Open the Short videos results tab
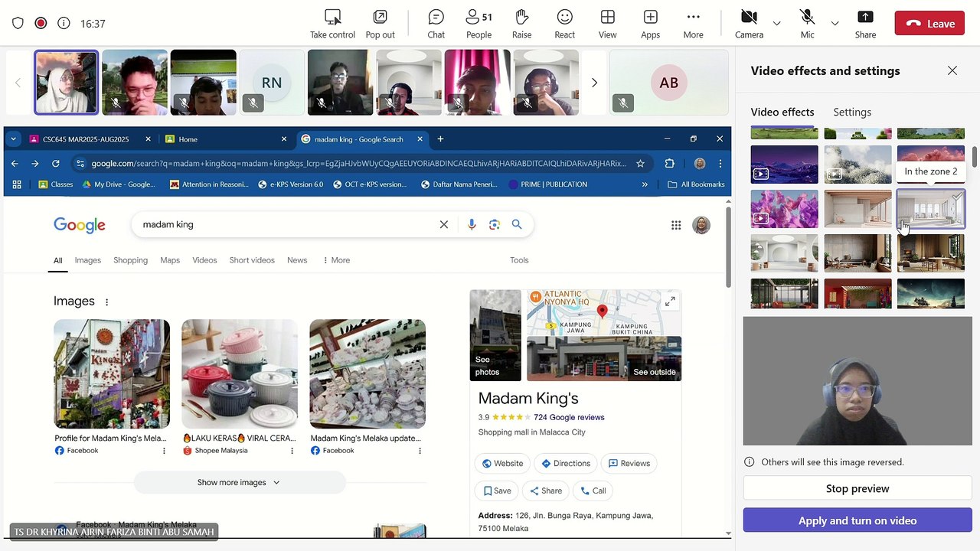 pyautogui.click(x=252, y=260)
